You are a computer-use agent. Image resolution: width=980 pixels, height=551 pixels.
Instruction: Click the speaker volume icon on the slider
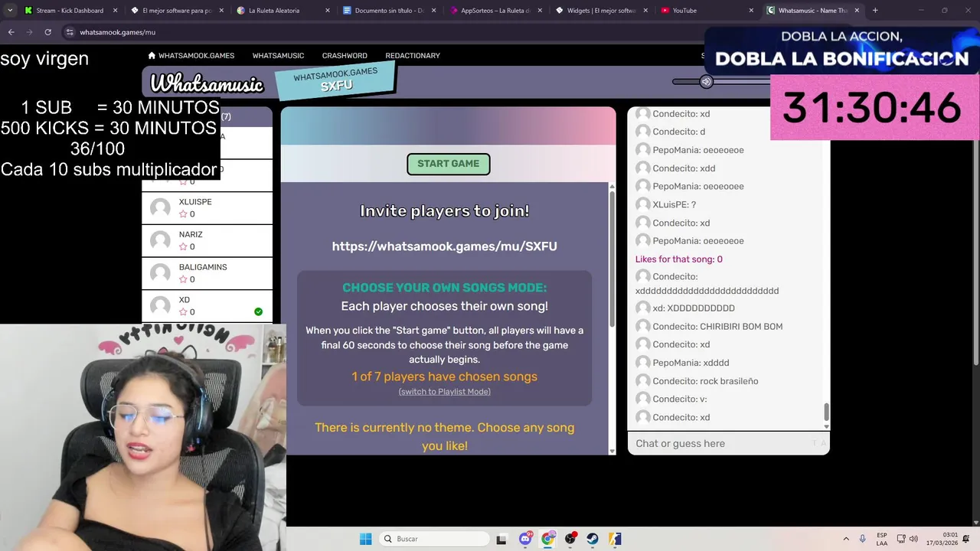(707, 82)
